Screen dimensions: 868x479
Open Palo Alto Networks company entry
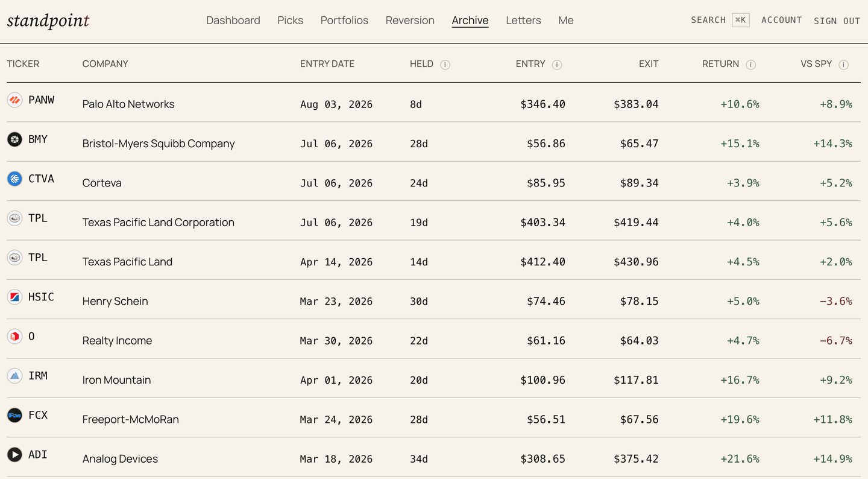point(128,104)
